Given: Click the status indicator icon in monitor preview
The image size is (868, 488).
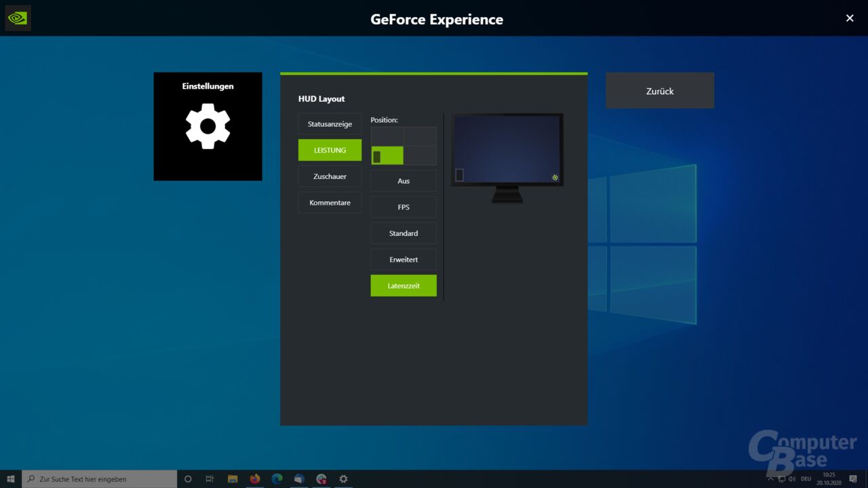Looking at the screenshot, I should (x=555, y=178).
